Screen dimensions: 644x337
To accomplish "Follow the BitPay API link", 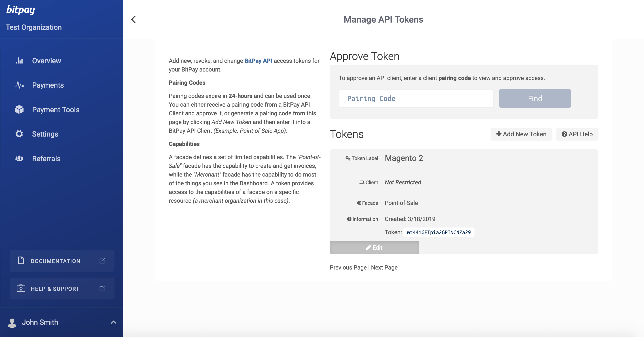I will [x=258, y=61].
